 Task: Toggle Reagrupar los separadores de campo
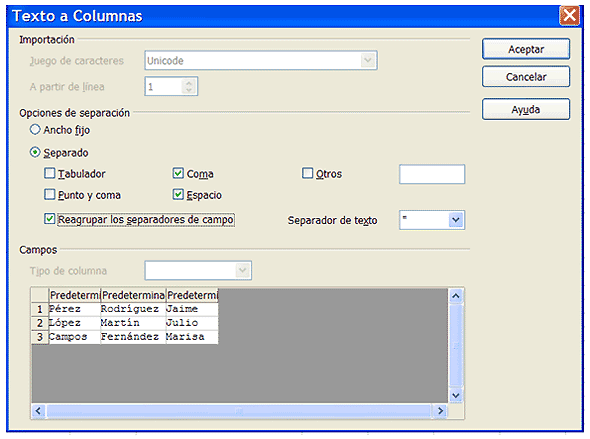click(50, 219)
